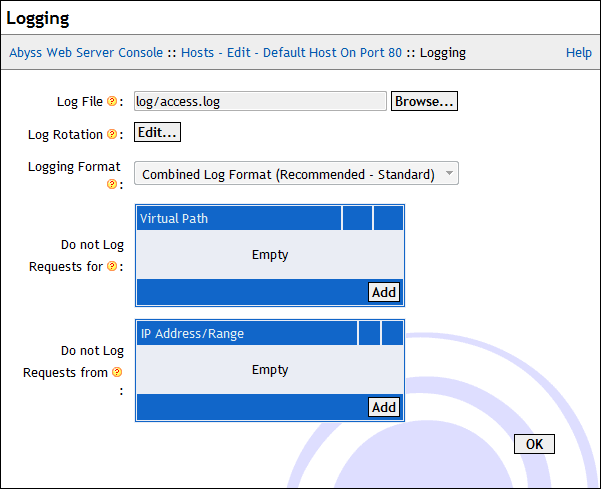Focus the Log File text field
601x489 pixels.
260,101
